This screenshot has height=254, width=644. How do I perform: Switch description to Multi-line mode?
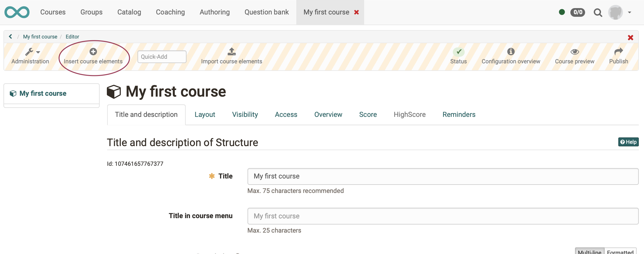(x=589, y=252)
